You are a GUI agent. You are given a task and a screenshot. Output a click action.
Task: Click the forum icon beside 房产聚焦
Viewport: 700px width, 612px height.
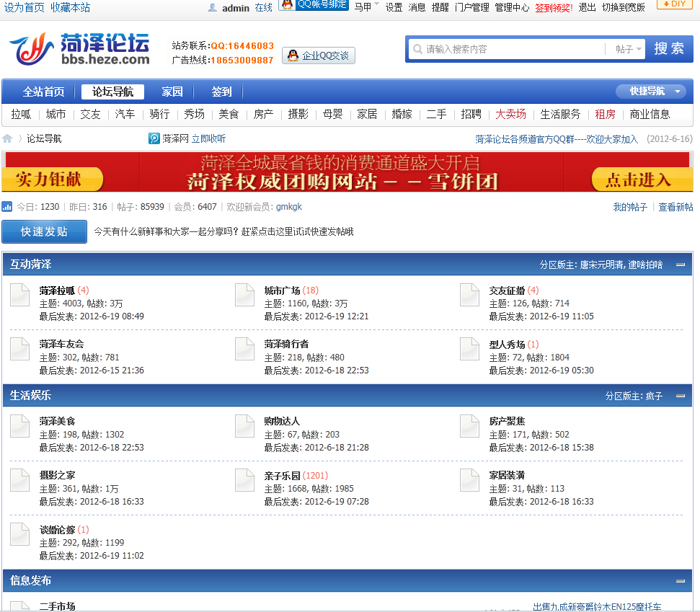pyautogui.click(x=469, y=426)
